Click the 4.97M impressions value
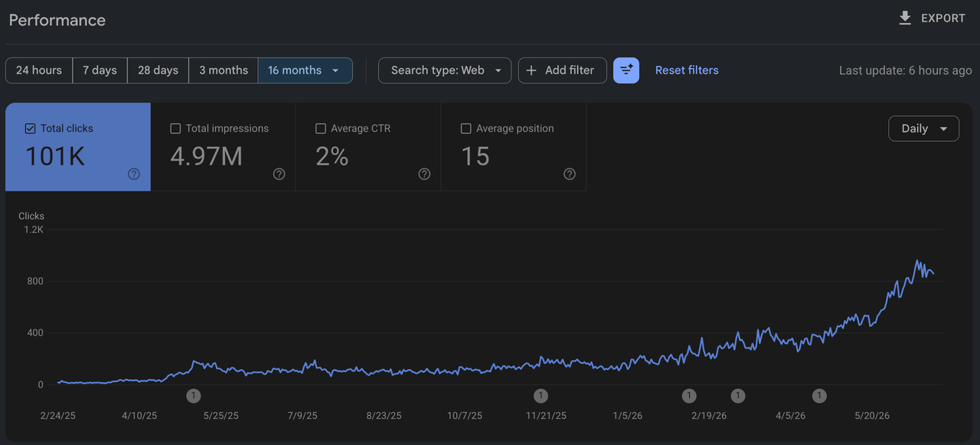 206,156
